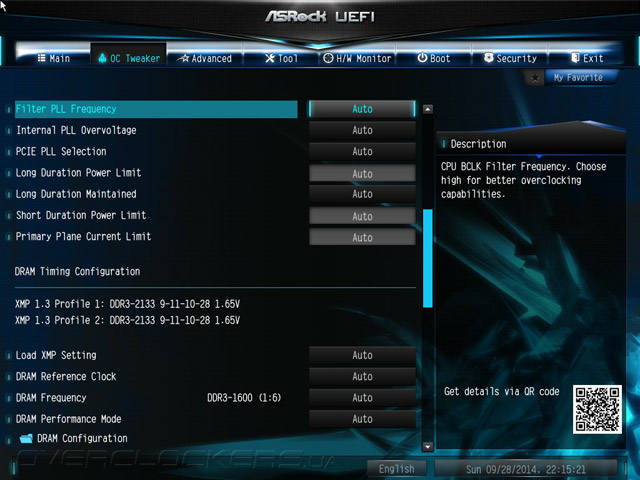Click the blue vertical scrollbar thumb
Image resolution: width=640 pixels, height=480 pixels.
(427, 258)
